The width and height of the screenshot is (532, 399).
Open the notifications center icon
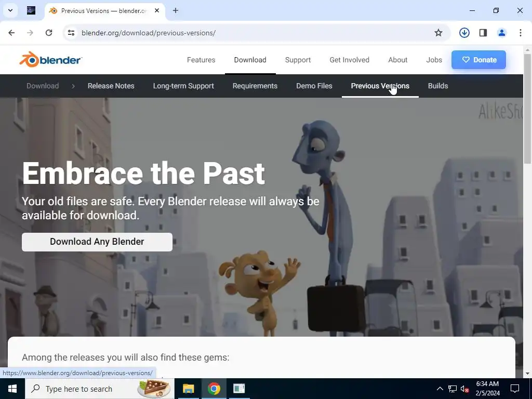pos(515,389)
